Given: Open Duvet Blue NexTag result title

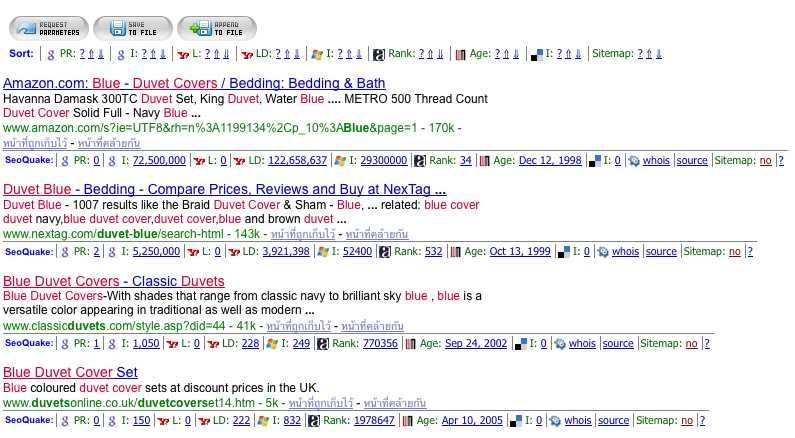Looking at the screenshot, I should pyautogui.click(x=225, y=190).
